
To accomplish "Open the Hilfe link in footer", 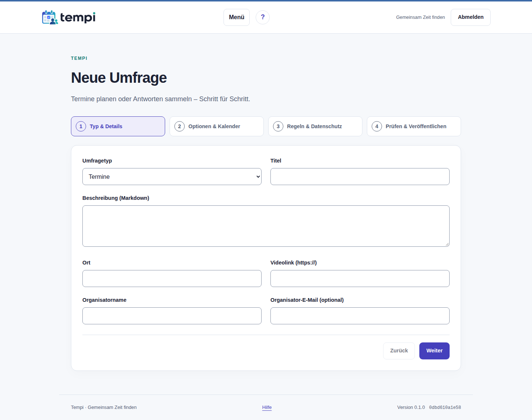I will (x=267, y=407).
